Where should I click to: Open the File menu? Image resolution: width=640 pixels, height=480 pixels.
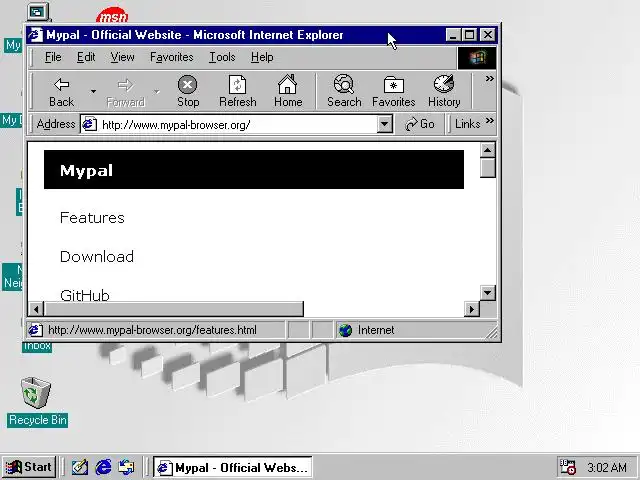coord(53,57)
